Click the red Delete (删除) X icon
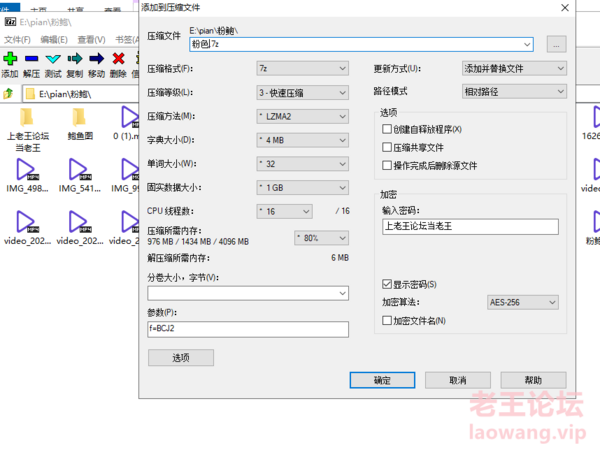Screen dimensions: 600x450 pyautogui.click(x=118, y=59)
